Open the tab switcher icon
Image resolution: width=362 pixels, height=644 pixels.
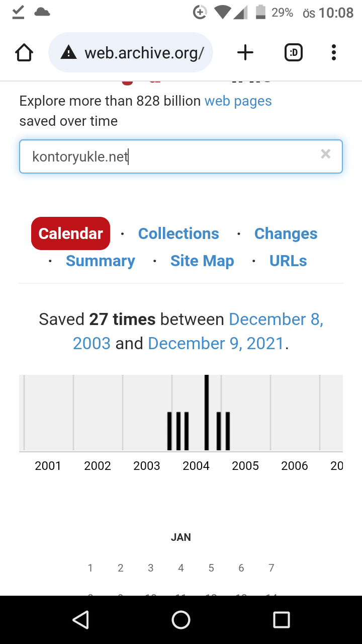pos(294,52)
